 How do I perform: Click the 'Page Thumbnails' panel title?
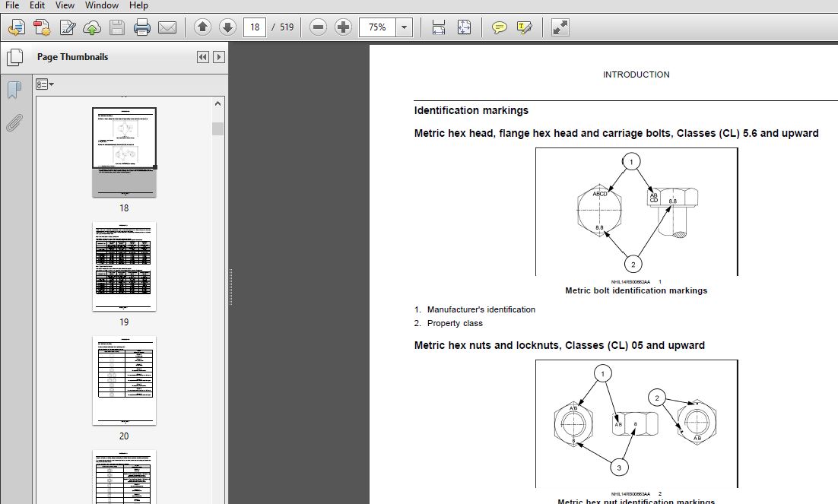(x=73, y=57)
